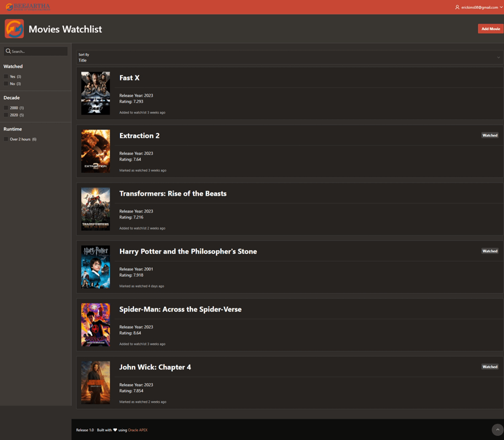Click the Movies Watchlist app icon
The height and width of the screenshot is (440, 504).
pyautogui.click(x=14, y=29)
